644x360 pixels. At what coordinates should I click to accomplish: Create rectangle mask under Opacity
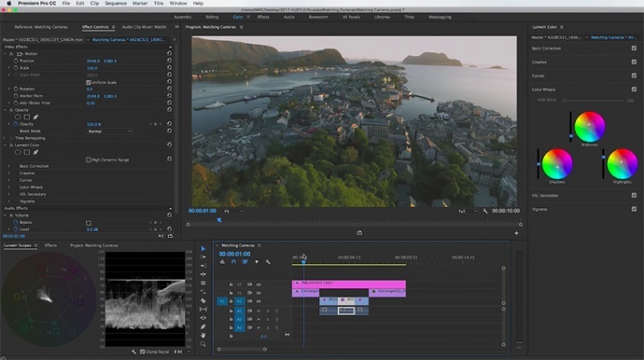27,117
